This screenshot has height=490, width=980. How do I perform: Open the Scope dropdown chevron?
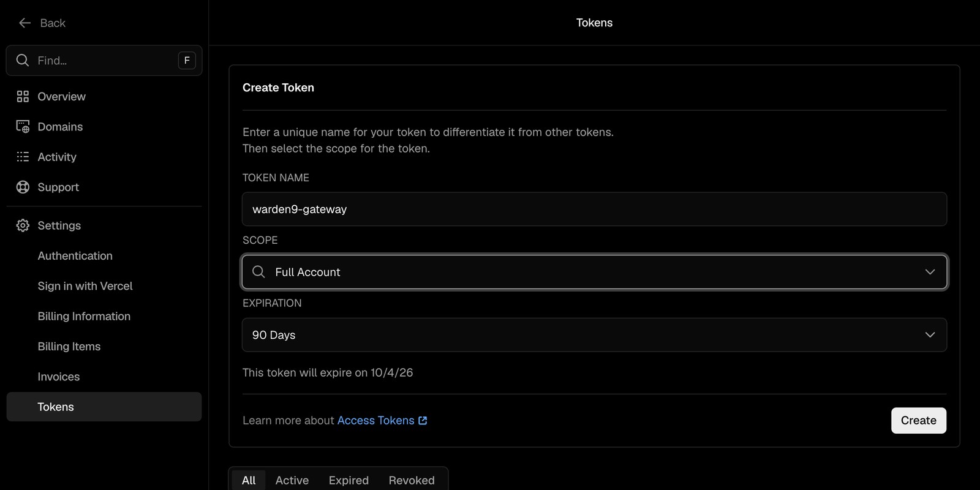pos(930,272)
